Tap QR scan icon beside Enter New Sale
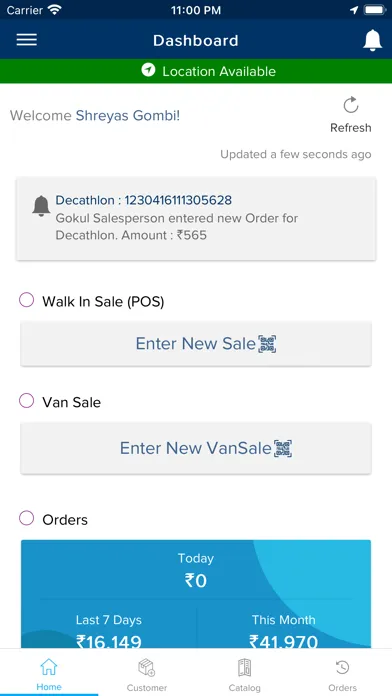Screen dimensions: 392x696 click(x=267, y=344)
